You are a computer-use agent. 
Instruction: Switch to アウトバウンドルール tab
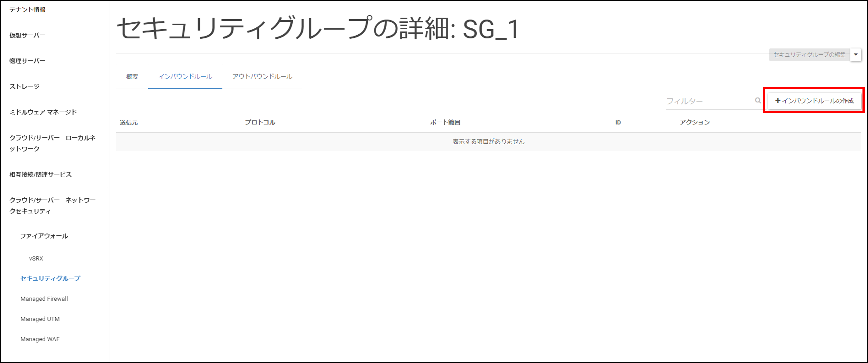[262, 77]
